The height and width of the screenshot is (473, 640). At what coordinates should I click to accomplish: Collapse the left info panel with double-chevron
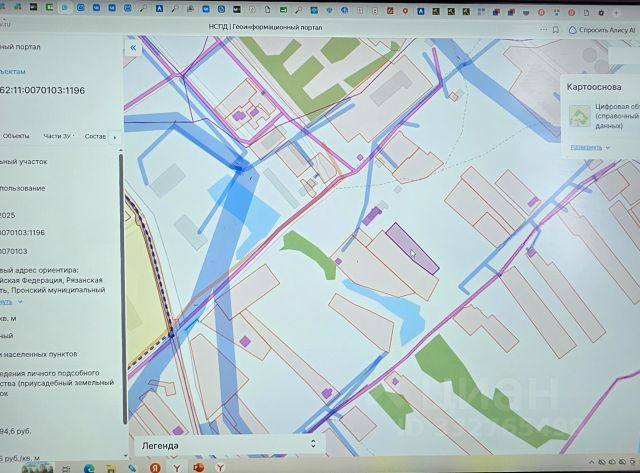pos(133,48)
